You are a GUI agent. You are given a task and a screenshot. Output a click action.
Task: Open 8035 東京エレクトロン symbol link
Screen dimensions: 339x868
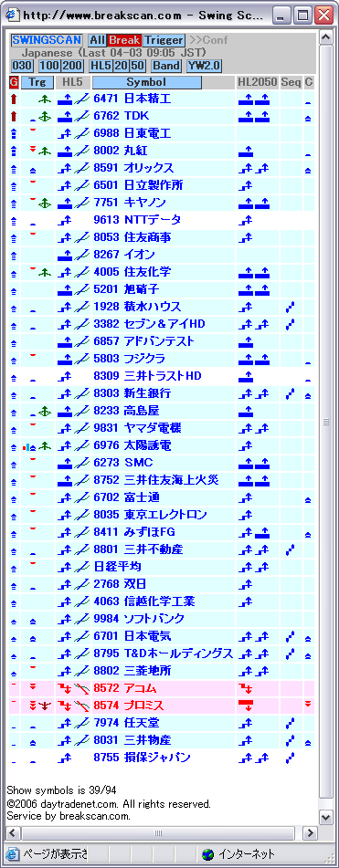point(151,515)
